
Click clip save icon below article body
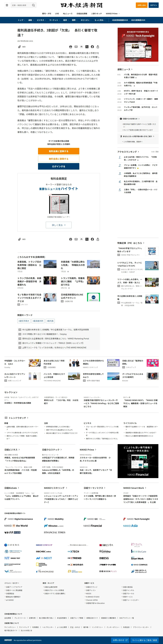pyautogui.click(x=19, y=239)
